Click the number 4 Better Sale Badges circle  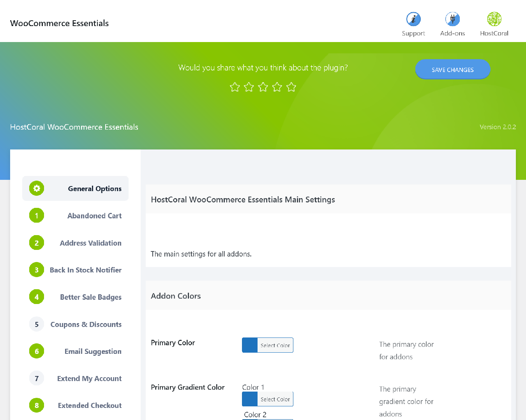(37, 297)
